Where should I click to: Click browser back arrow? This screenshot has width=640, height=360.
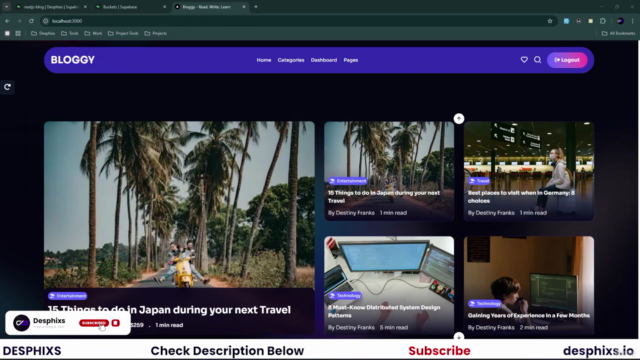click(x=7, y=21)
